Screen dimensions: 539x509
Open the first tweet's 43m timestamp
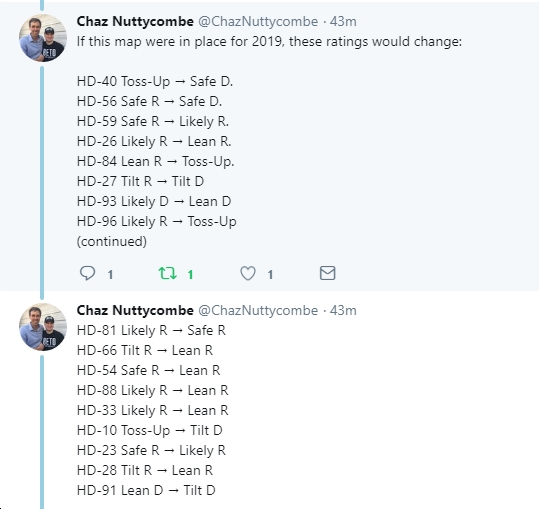343,22
